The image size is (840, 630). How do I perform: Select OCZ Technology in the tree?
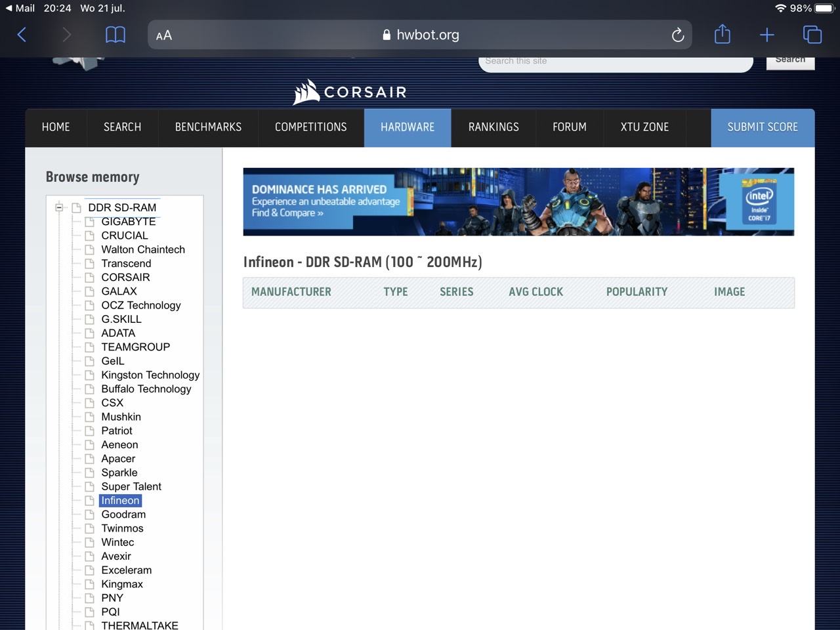pos(141,305)
